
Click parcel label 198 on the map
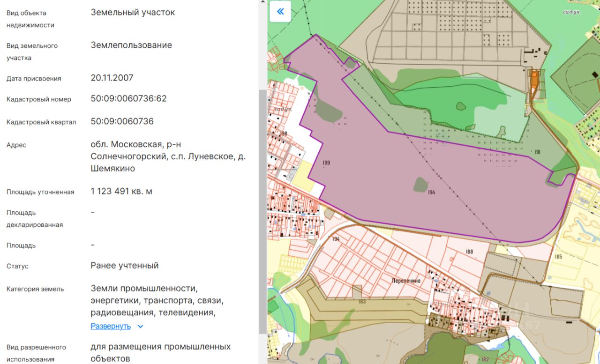tap(283, 134)
